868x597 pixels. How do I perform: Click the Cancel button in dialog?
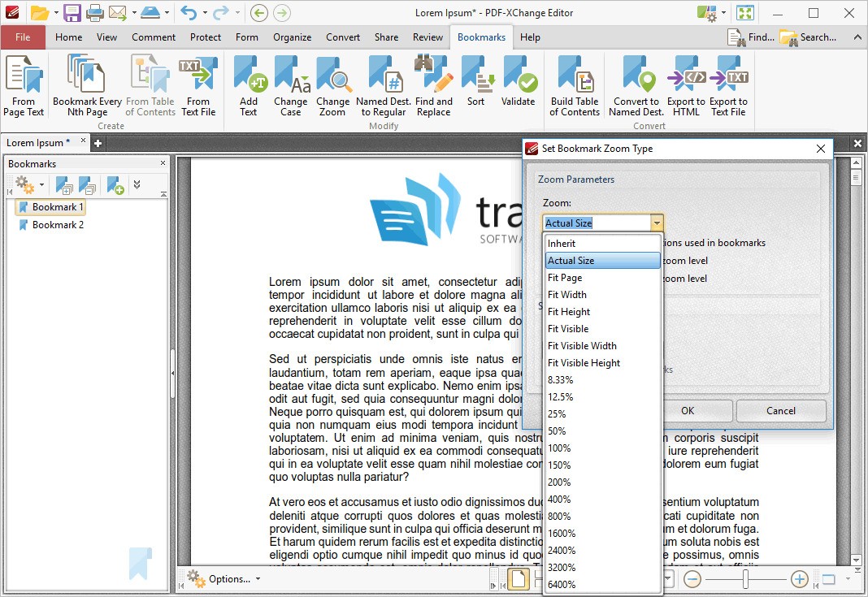[x=780, y=410]
